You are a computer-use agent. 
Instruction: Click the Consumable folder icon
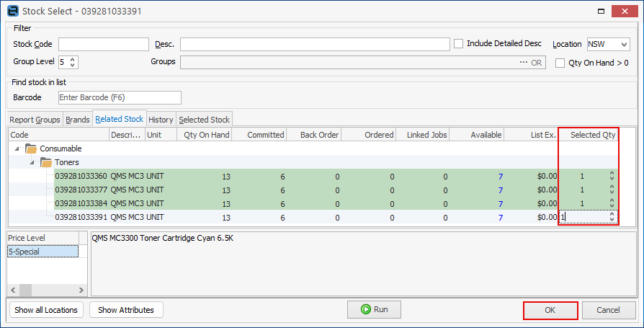31,149
